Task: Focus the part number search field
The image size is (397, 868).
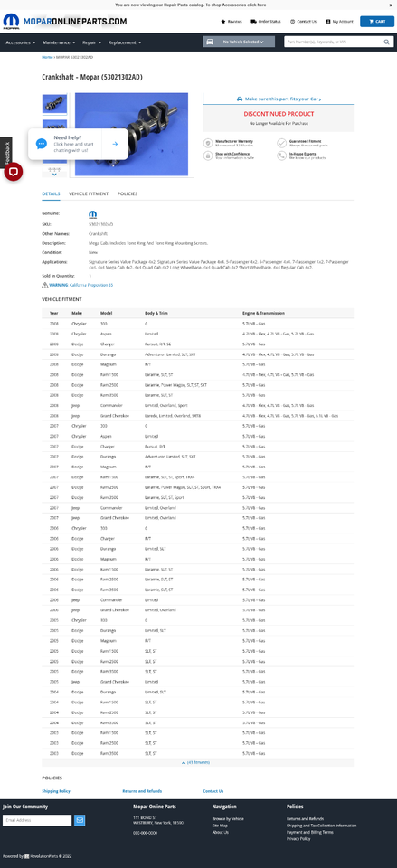Action: point(334,42)
